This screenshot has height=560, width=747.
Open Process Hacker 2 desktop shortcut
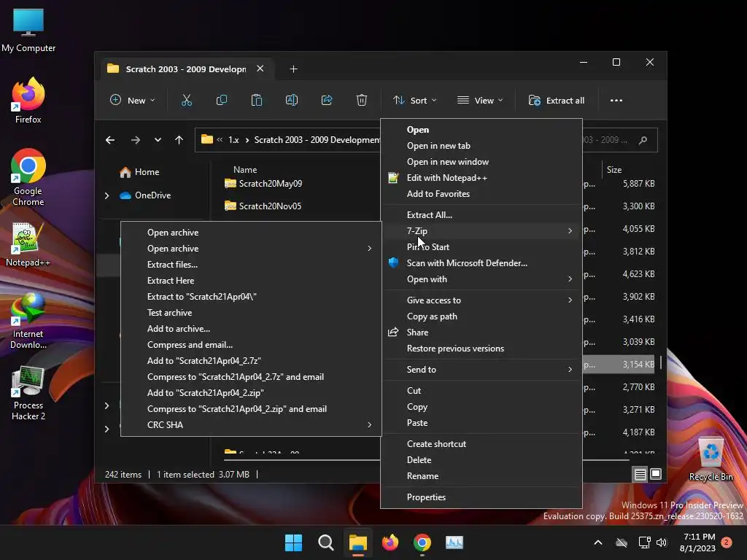click(28, 393)
